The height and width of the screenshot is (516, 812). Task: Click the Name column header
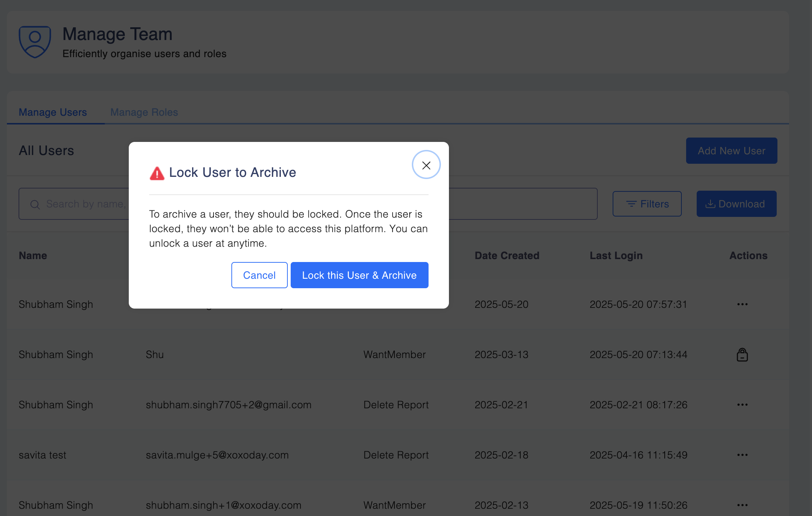point(33,255)
